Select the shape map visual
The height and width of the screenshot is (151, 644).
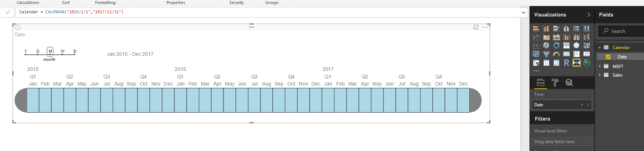click(x=536, y=54)
